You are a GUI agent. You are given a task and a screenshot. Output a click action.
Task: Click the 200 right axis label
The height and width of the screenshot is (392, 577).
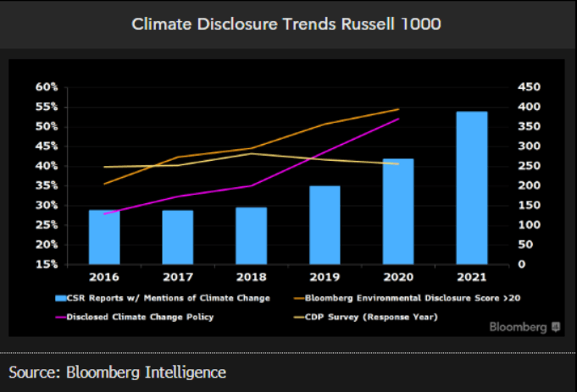530,185
